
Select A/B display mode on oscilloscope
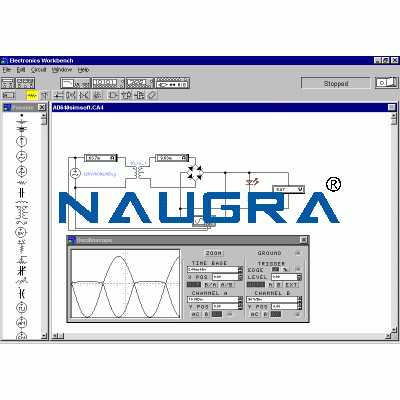tap(227, 285)
